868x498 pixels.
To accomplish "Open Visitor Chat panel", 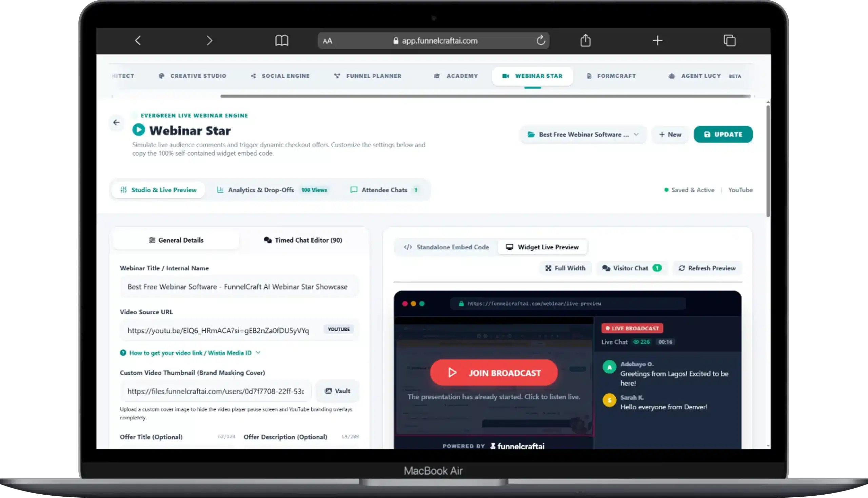I will (x=632, y=268).
